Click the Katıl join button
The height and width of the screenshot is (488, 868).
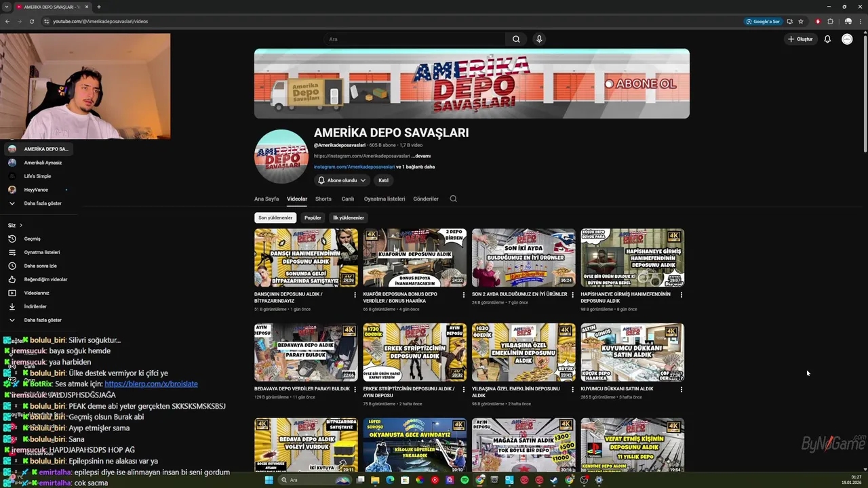pyautogui.click(x=383, y=180)
